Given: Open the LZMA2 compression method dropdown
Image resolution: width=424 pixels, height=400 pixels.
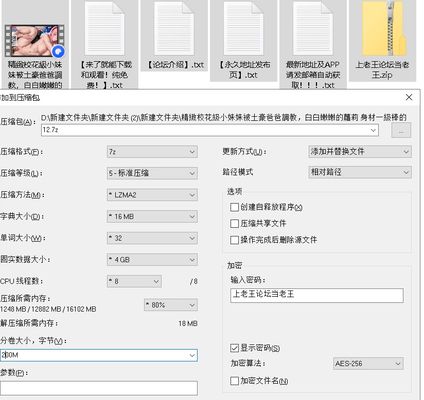Looking at the screenshot, I should click(152, 195).
